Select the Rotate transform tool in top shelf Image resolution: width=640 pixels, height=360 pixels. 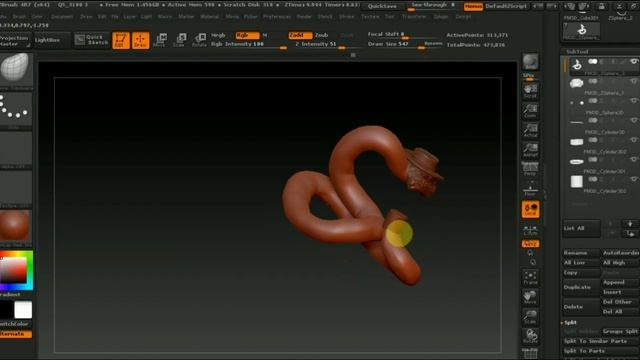(200, 40)
